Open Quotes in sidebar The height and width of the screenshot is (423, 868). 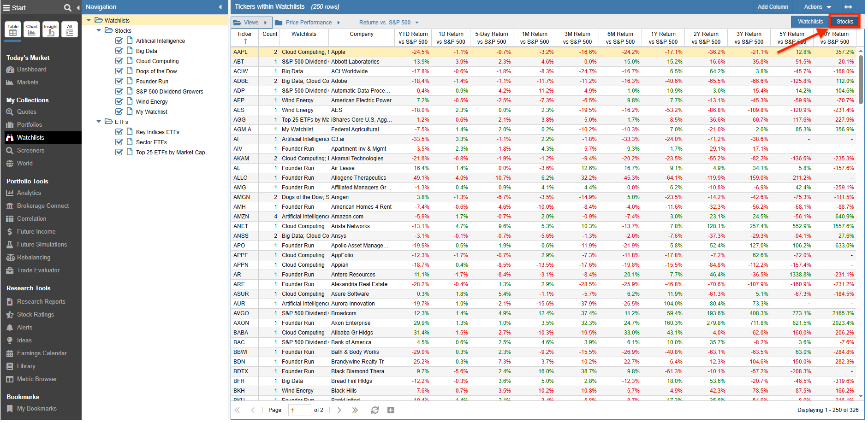(26, 112)
